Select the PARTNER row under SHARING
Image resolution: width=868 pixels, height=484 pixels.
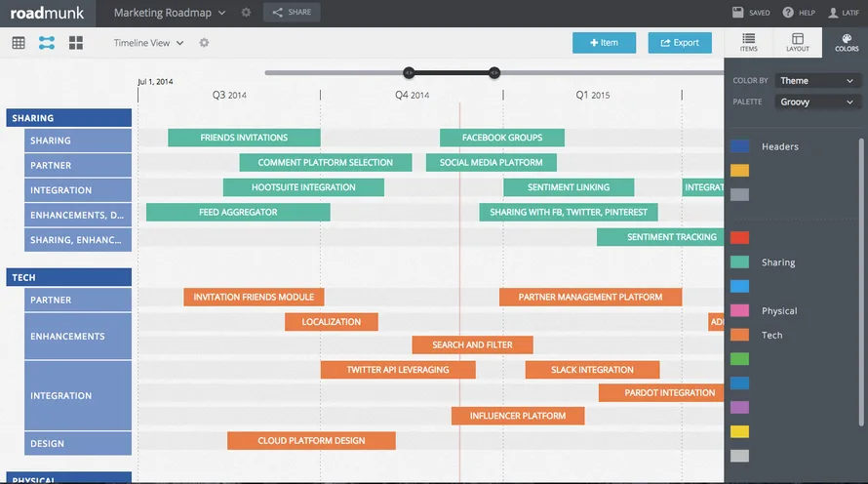click(x=78, y=166)
